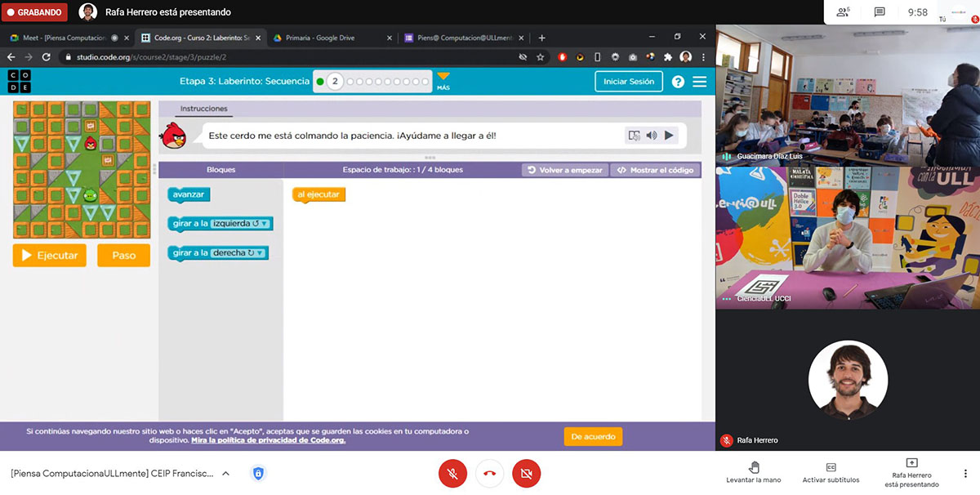The width and height of the screenshot is (980, 495).
Task: Click the speaker volume icon in instructions
Action: click(651, 136)
